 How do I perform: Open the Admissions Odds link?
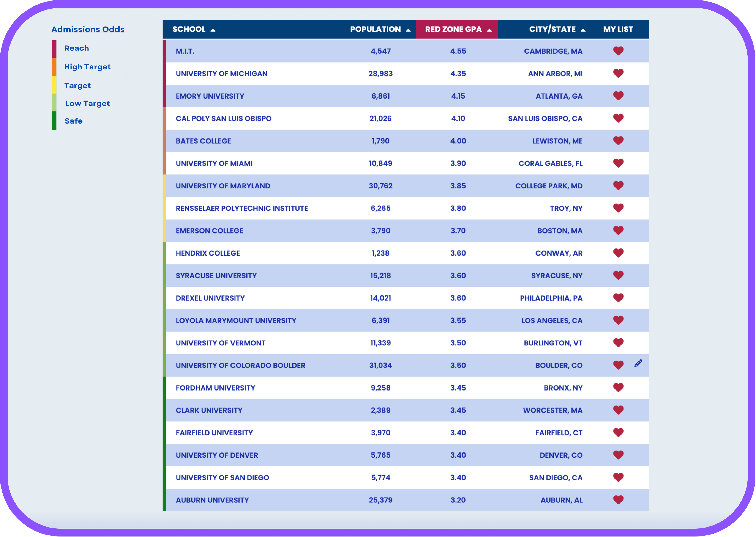coord(88,29)
